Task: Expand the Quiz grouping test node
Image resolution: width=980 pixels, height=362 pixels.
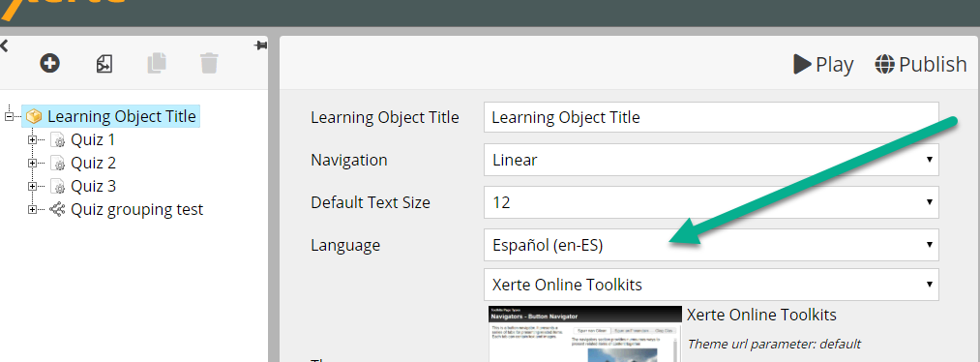Action: [x=33, y=209]
